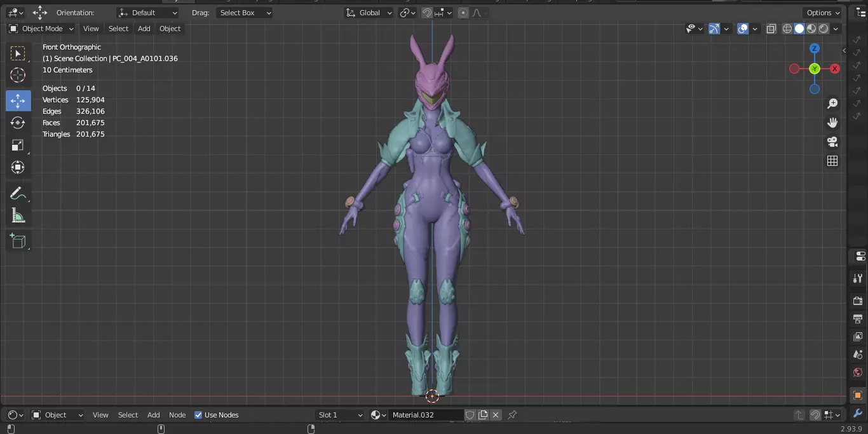Open the 3D viewport Object menu
Screen dimensions: 868x434
click(170, 29)
